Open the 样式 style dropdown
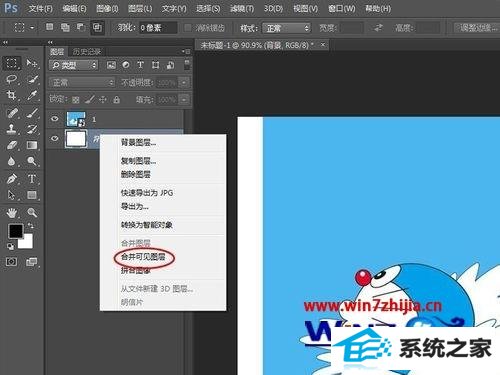The image size is (500, 375). point(287,28)
